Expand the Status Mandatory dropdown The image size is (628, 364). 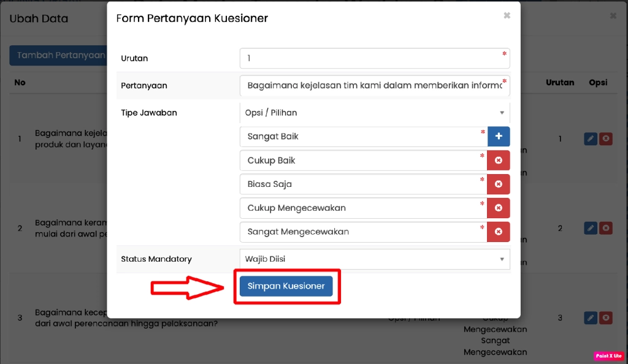374,259
